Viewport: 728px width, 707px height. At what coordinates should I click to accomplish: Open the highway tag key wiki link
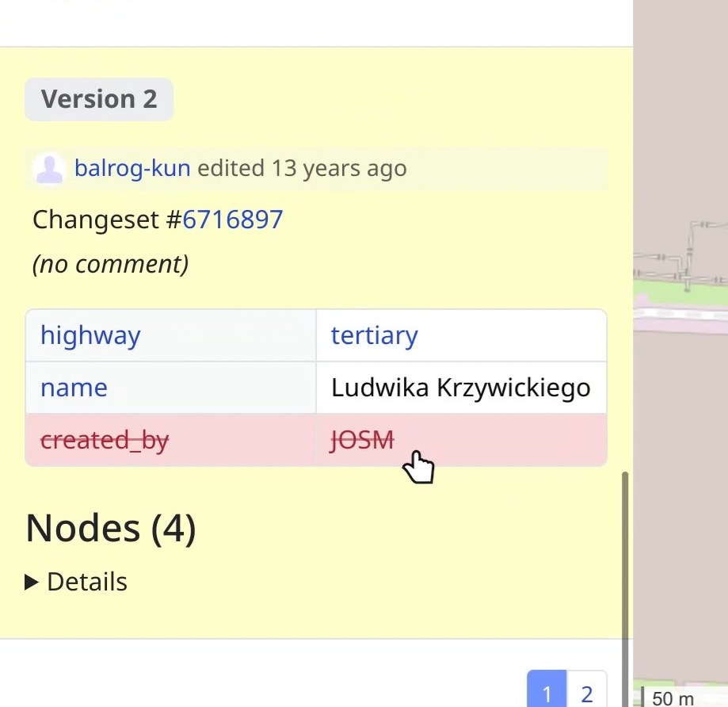pos(90,335)
